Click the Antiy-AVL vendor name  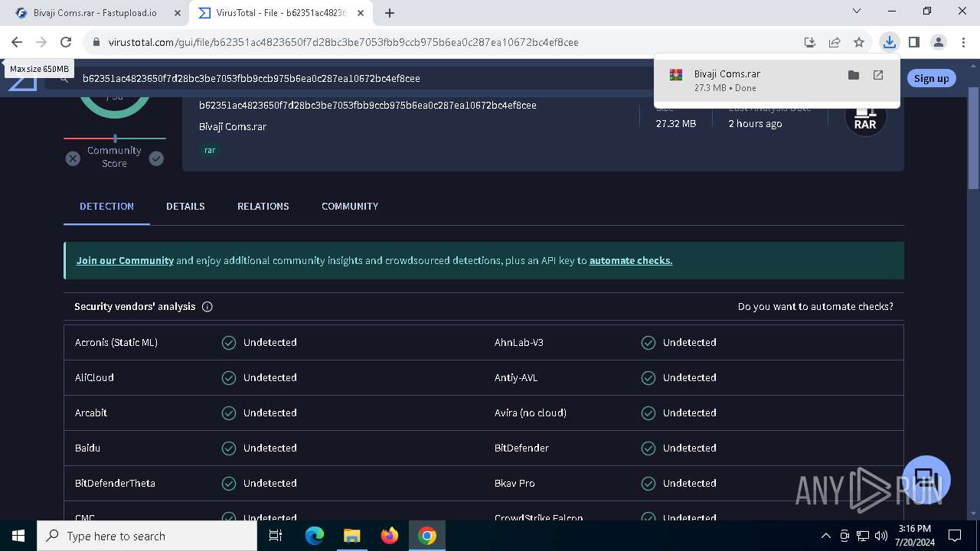516,377
